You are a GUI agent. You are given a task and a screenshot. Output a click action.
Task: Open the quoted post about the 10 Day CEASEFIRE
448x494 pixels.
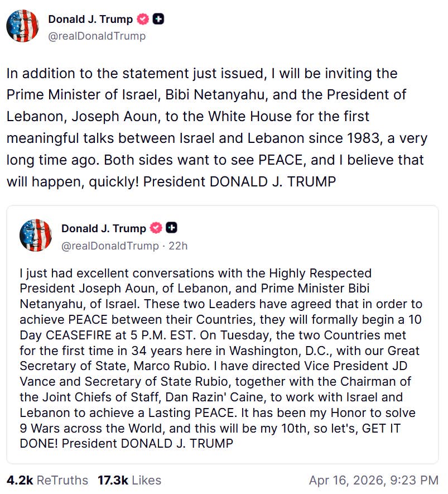coord(221,357)
